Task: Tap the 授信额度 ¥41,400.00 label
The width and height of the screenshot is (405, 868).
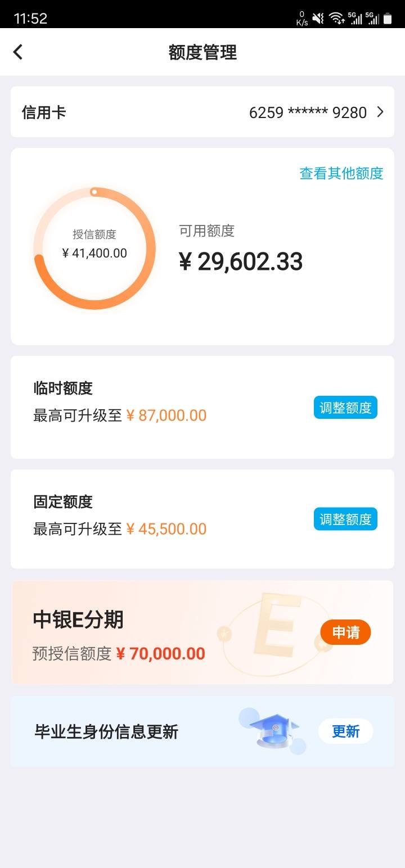Action: pos(94,244)
